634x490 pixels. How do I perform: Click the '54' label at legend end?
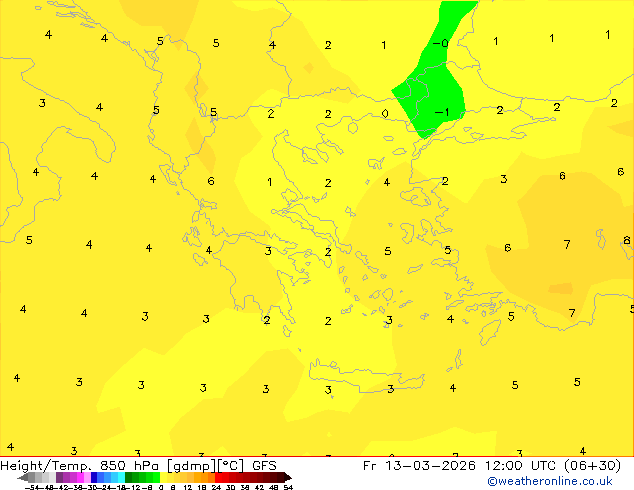pyautogui.click(x=288, y=487)
